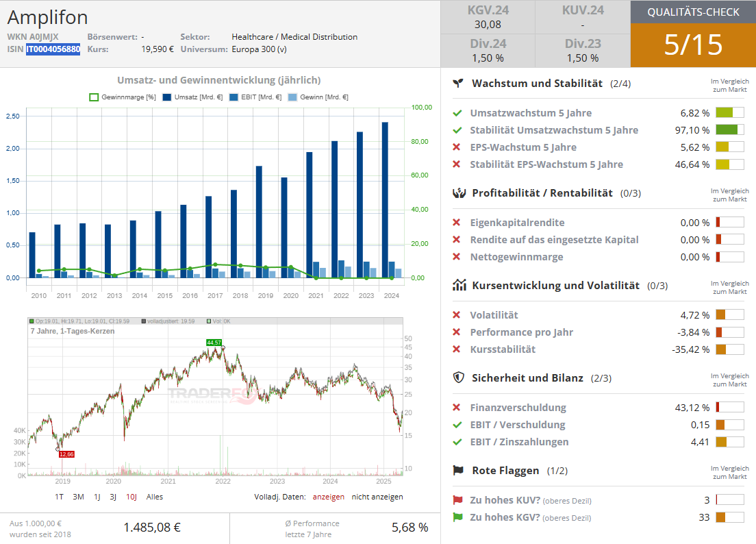Viewport: 756px width, 544px height.
Task: Click the red X next to Eigenkapitalrendite
Action: click(x=457, y=222)
